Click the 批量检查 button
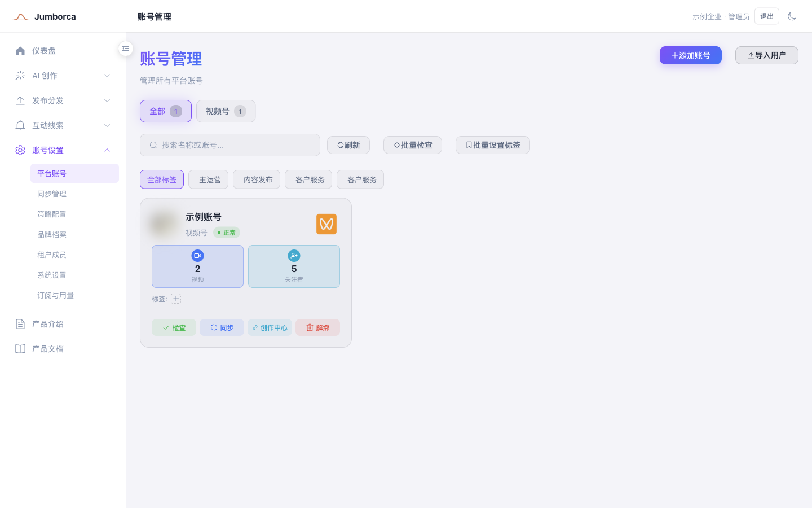Viewport: 812px width, 508px height. 413,145
